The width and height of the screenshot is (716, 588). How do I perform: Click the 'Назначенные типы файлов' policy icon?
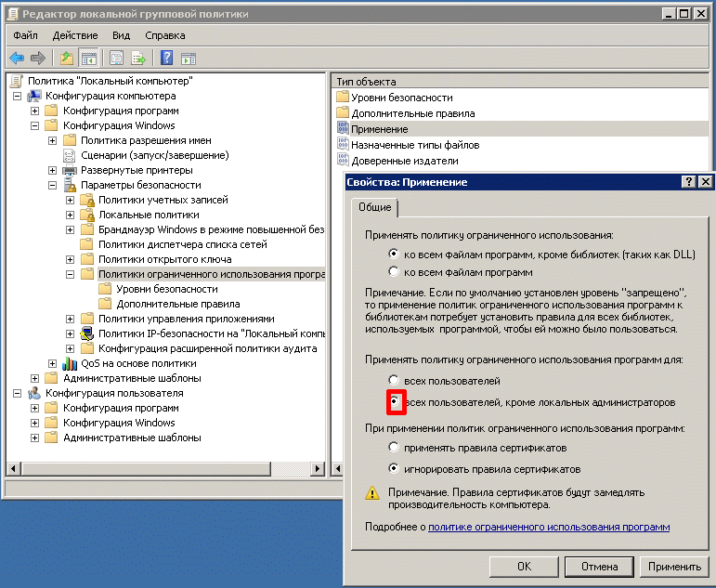[x=343, y=144]
